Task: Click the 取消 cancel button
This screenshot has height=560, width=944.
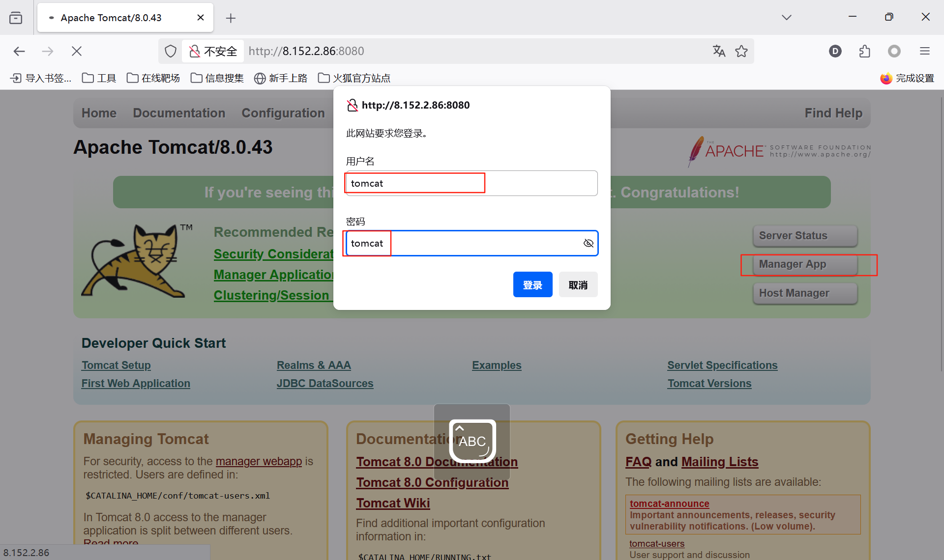Action: [578, 285]
